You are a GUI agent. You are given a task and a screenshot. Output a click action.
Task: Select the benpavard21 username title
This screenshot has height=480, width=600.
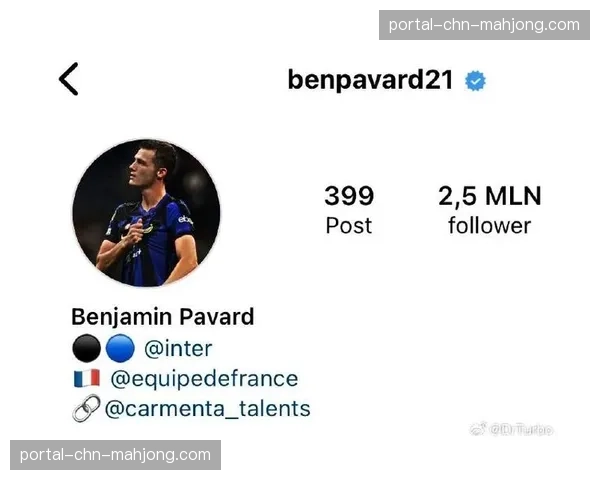(x=370, y=80)
